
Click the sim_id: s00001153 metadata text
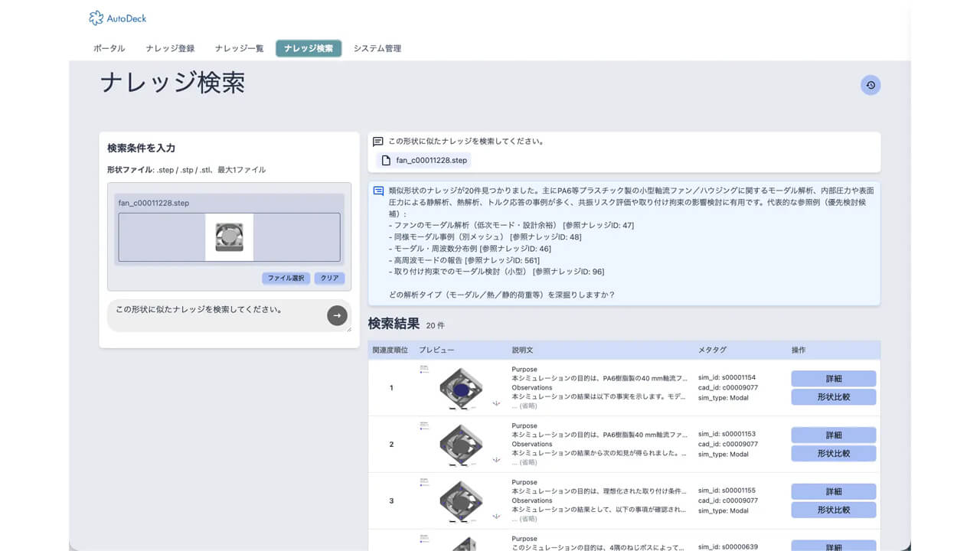[727, 434]
